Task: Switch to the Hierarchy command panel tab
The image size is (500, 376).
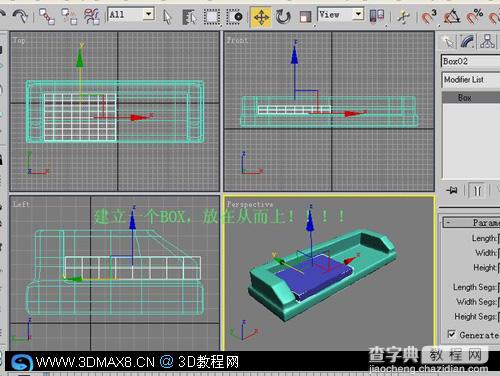Action: pyautogui.click(x=487, y=42)
